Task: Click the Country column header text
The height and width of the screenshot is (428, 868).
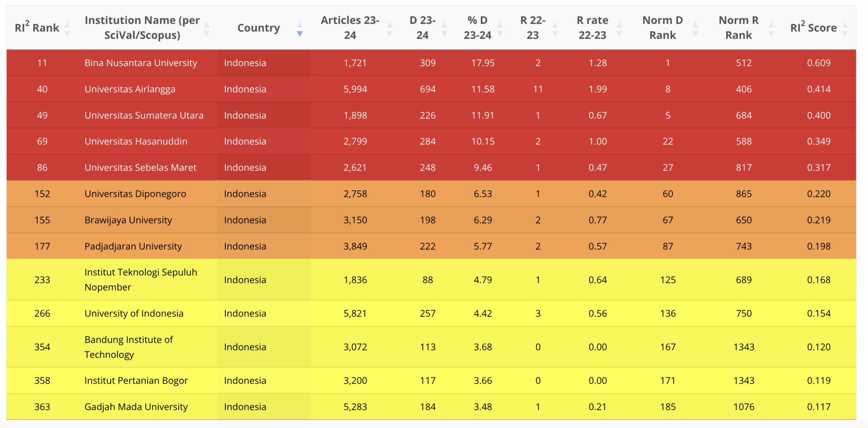Action: tap(259, 28)
